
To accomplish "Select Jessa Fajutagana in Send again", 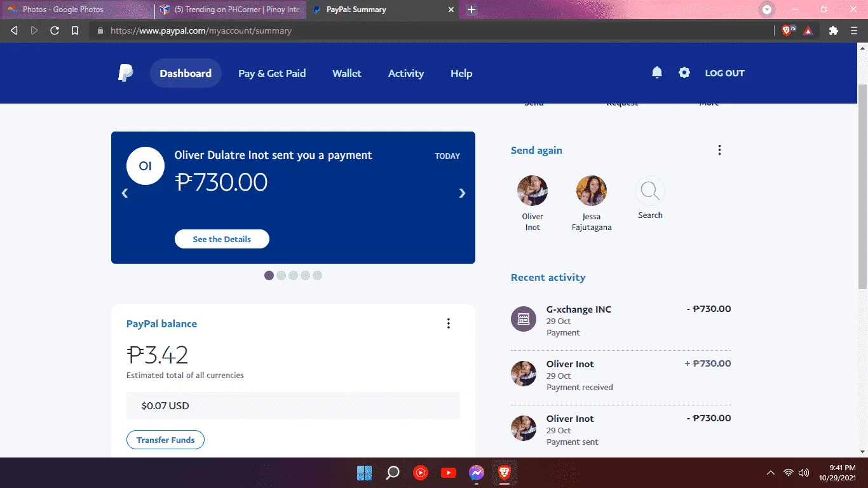I will (x=592, y=203).
